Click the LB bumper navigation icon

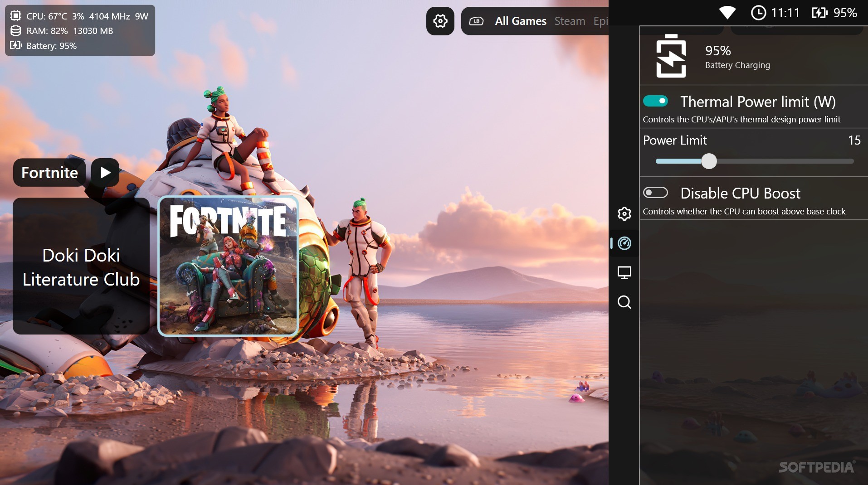(476, 21)
